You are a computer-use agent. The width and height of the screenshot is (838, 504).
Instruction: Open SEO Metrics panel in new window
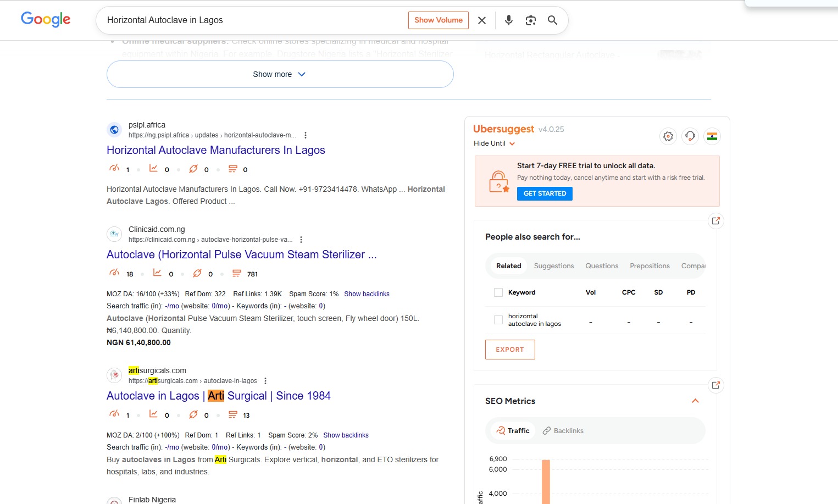(x=716, y=385)
